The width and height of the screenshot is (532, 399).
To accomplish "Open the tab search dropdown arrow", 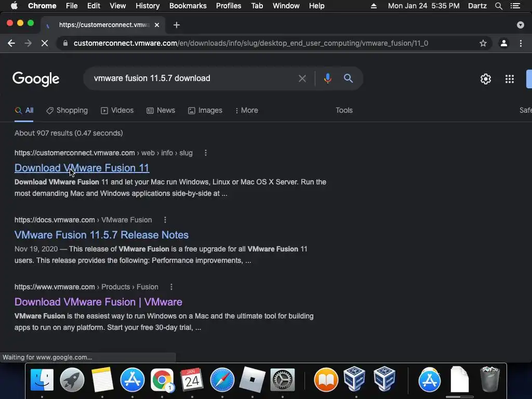I will click(520, 25).
